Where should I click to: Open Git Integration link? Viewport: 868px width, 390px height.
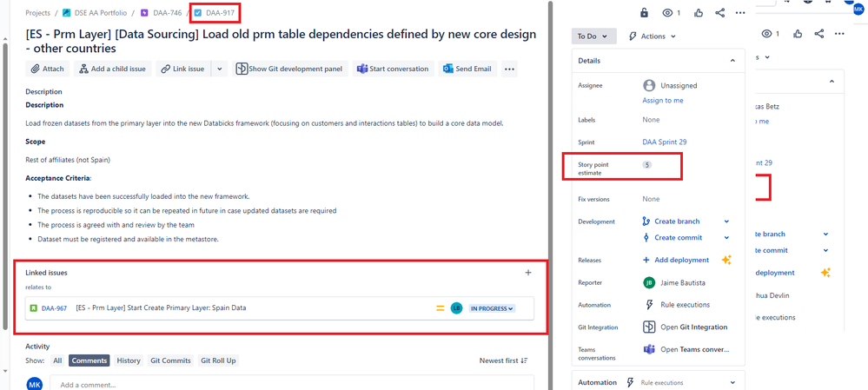[x=694, y=327]
